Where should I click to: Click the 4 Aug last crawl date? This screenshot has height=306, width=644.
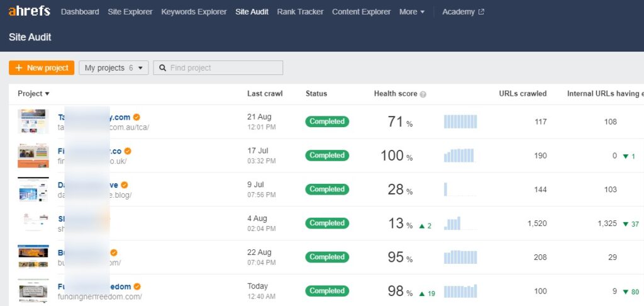coord(257,218)
